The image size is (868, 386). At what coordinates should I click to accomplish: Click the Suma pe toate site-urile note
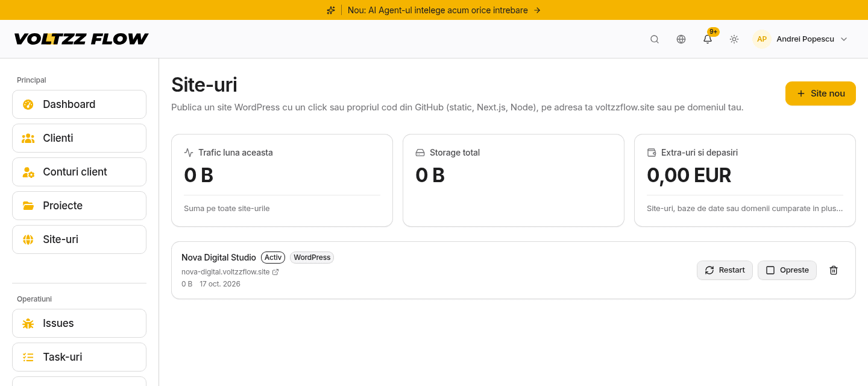click(x=227, y=209)
